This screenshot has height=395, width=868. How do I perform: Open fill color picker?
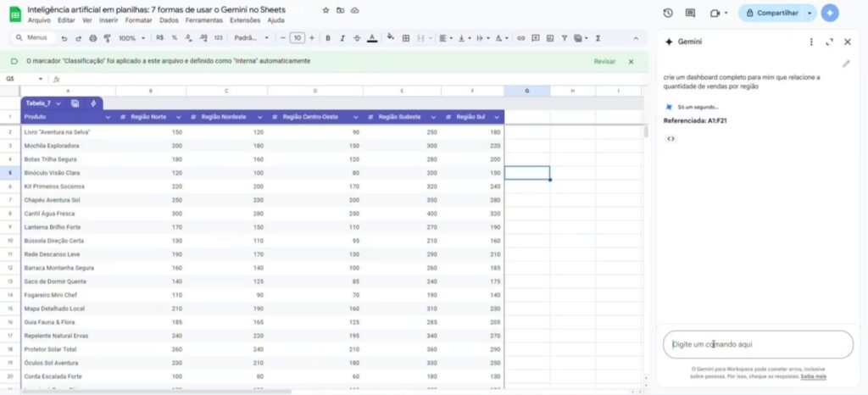[390, 37]
